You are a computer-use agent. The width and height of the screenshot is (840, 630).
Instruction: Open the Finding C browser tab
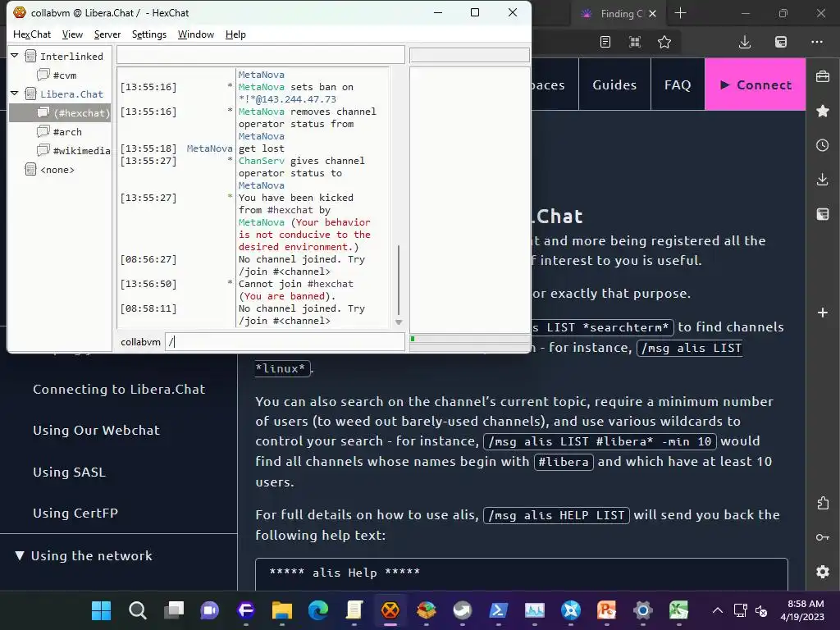tap(620, 13)
